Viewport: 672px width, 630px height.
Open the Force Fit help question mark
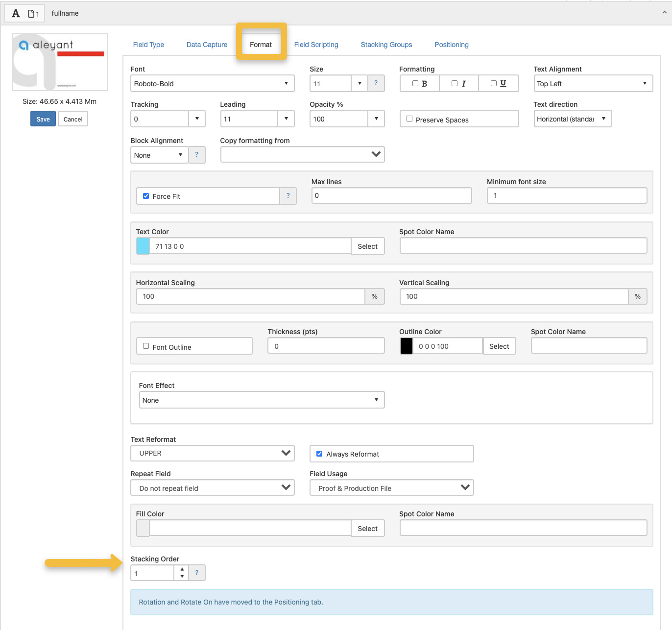288,196
